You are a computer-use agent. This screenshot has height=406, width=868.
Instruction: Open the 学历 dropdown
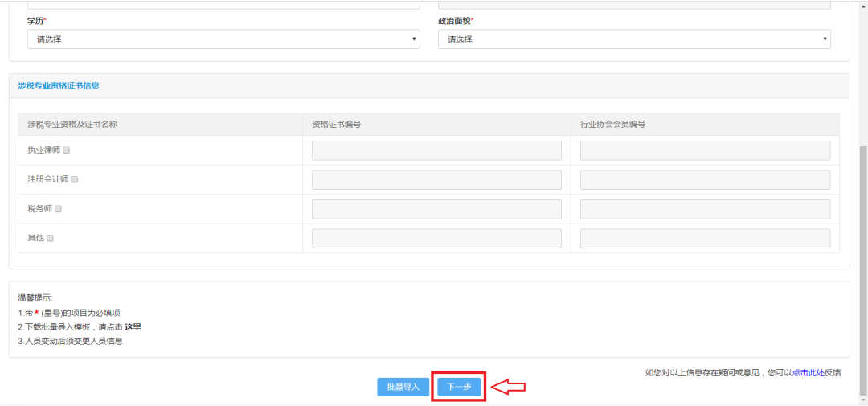coord(223,39)
